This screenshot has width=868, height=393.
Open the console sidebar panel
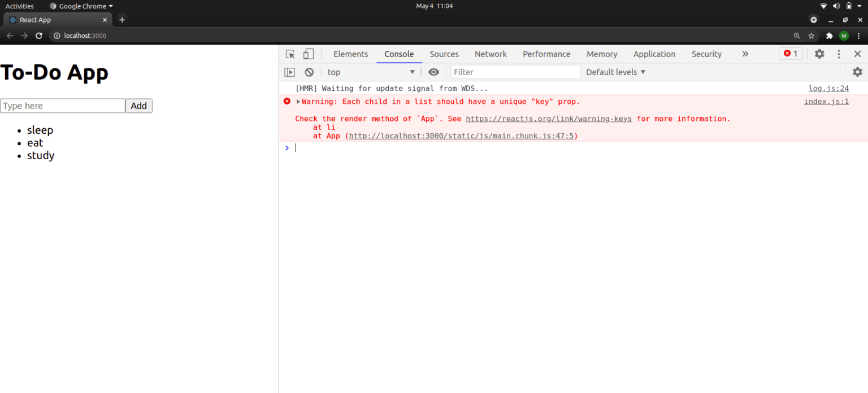point(289,72)
